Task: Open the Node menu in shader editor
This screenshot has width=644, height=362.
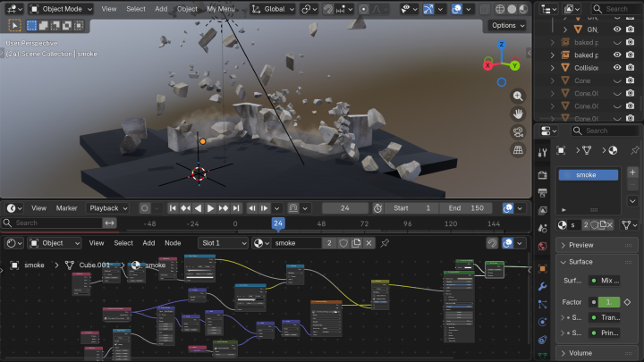Action: pyautogui.click(x=173, y=243)
